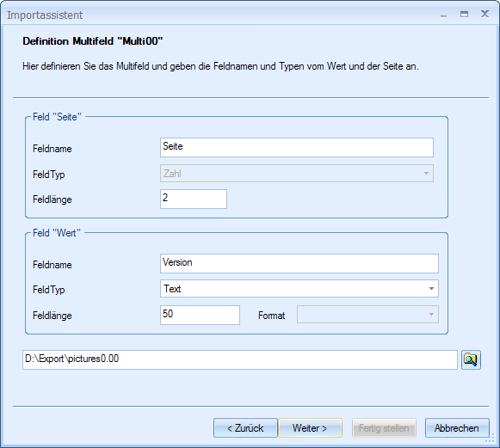500x448 pixels.
Task: Continue with the Weiter button
Action: (310, 428)
